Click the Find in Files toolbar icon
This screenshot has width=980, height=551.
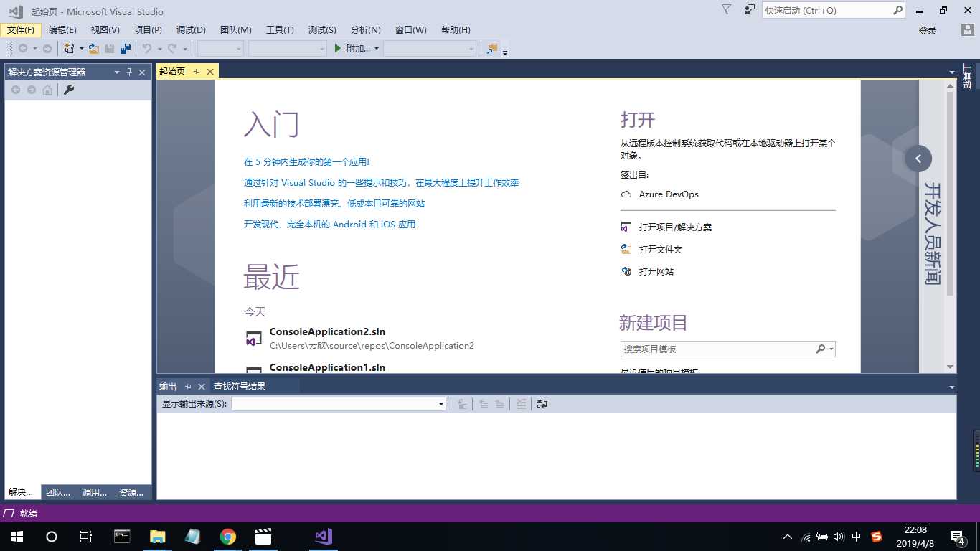pyautogui.click(x=492, y=49)
